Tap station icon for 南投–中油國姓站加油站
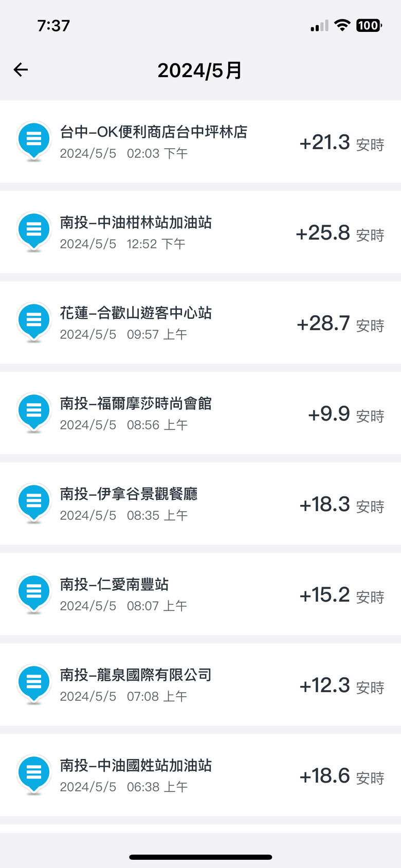The image size is (401, 868). 34,774
